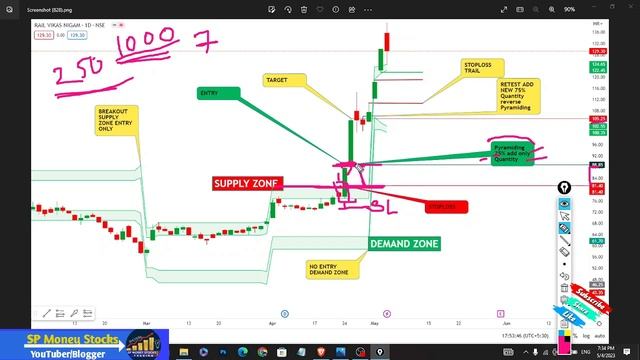
Task: Open the ENG language switcher
Action: tap(586, 352)
